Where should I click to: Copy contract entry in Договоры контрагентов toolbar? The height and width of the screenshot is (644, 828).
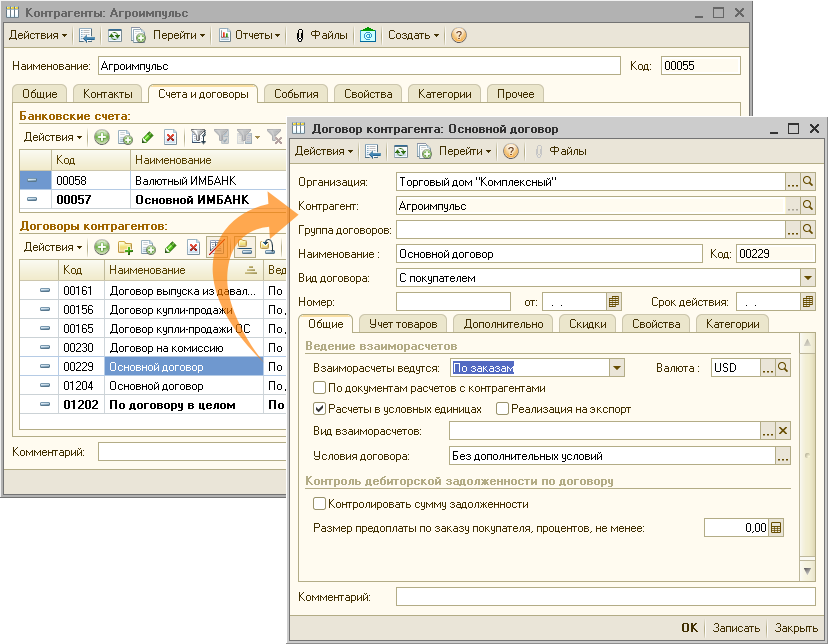click(x=148, y=247)
